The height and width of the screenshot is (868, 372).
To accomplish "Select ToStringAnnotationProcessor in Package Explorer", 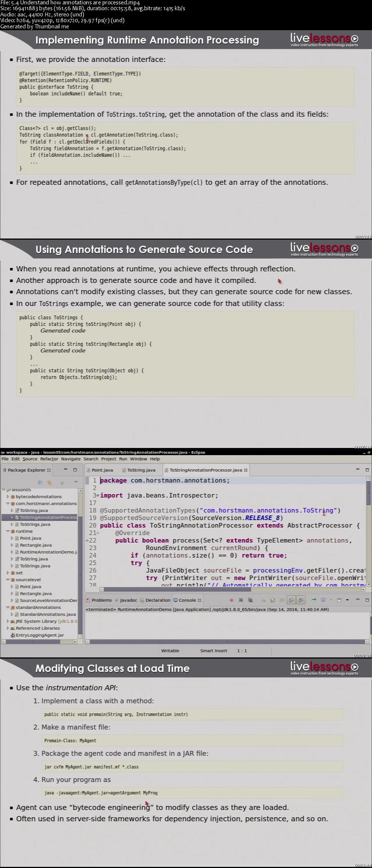I will [39, 517].
